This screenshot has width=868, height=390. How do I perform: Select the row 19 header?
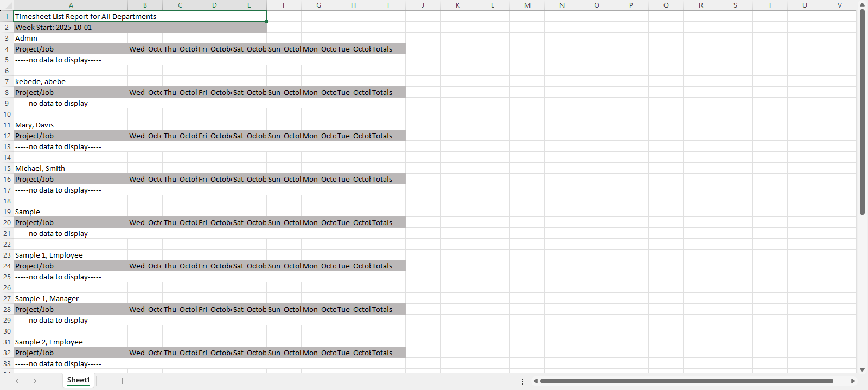[x=7, y=212]
